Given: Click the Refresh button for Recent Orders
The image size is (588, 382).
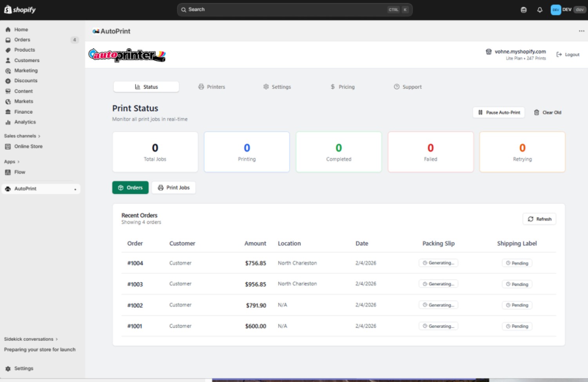Looking at the screenshot, I should [x=539, y=219].
